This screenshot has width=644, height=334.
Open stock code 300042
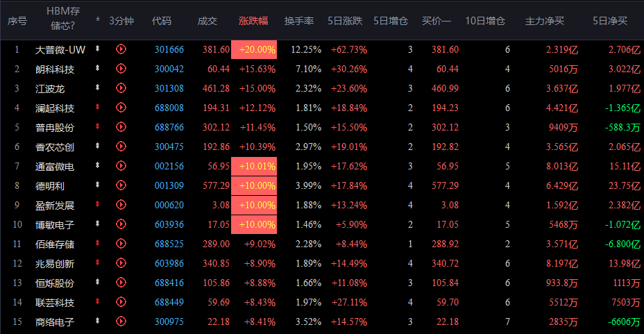click(169, 69)
